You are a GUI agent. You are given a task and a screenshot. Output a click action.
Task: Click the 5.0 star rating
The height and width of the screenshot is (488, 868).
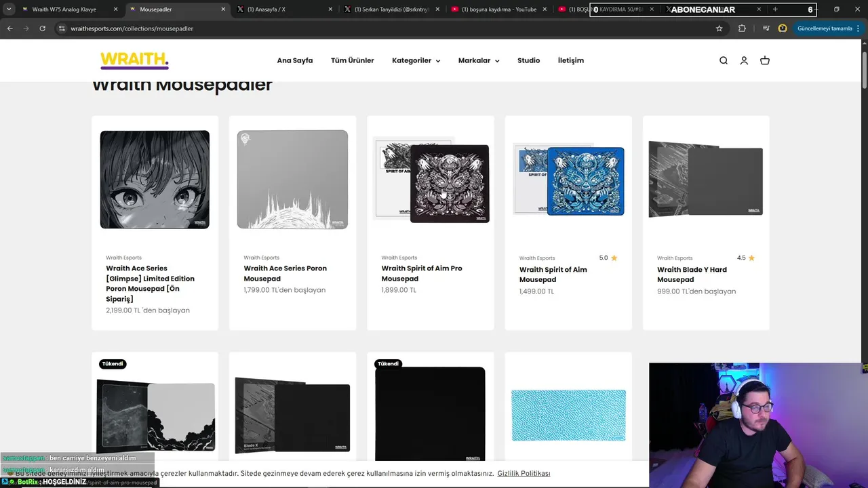pos(608,258)
